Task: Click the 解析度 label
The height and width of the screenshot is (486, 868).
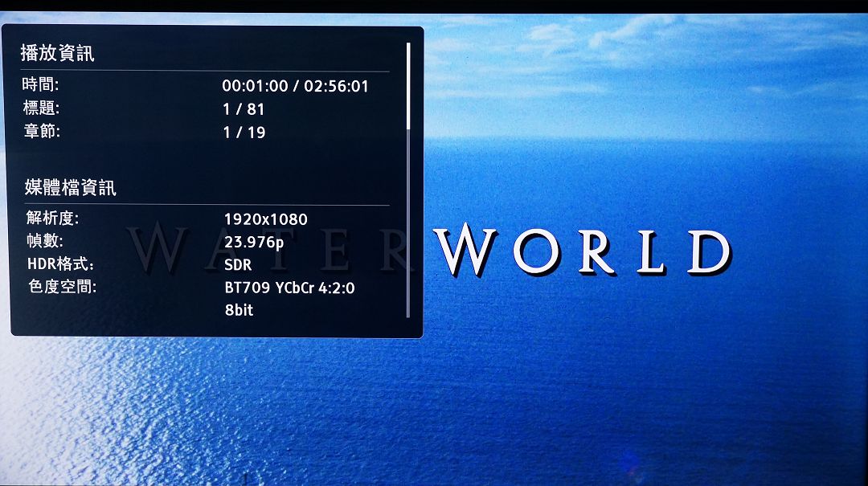Action: [x=52, y=218]
